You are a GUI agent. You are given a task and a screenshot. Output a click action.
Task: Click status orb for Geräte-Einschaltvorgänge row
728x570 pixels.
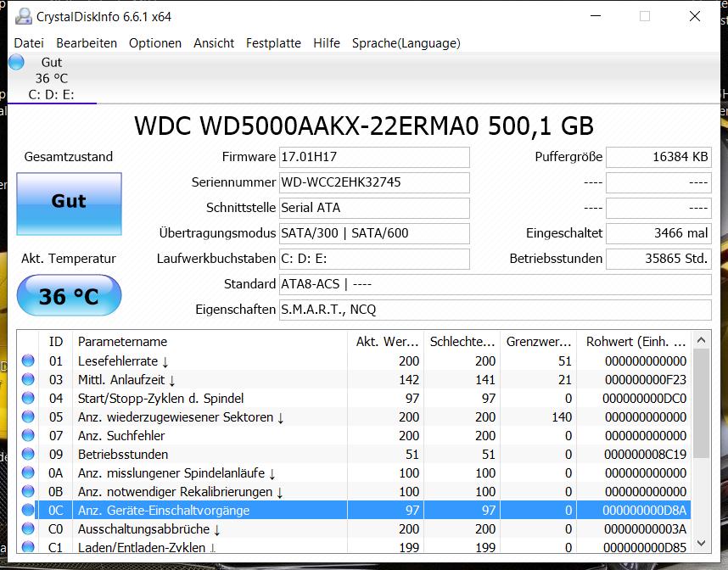[x=28, y=510]
